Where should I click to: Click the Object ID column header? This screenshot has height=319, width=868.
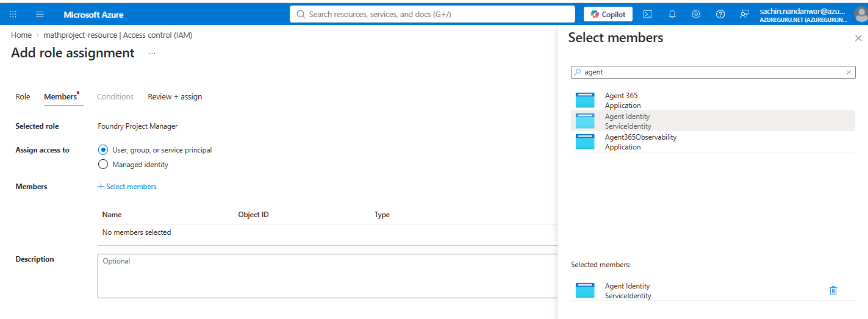tap(253, 215)
